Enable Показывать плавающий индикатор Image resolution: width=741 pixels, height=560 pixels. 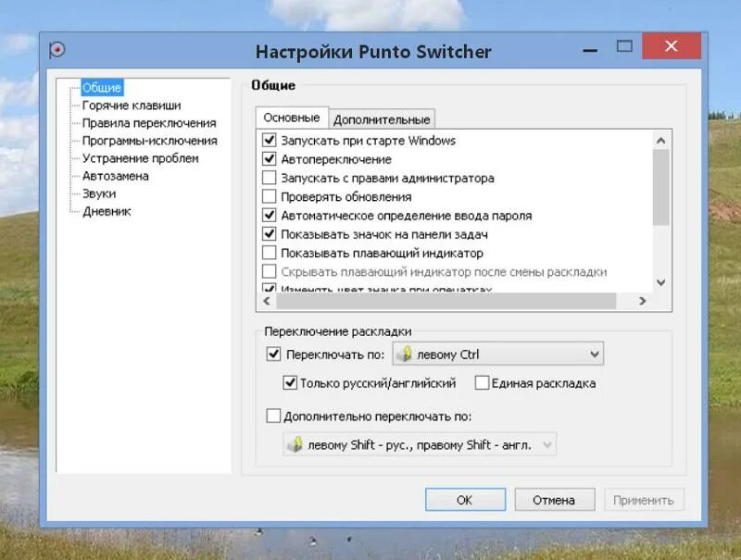coord(269,252)
